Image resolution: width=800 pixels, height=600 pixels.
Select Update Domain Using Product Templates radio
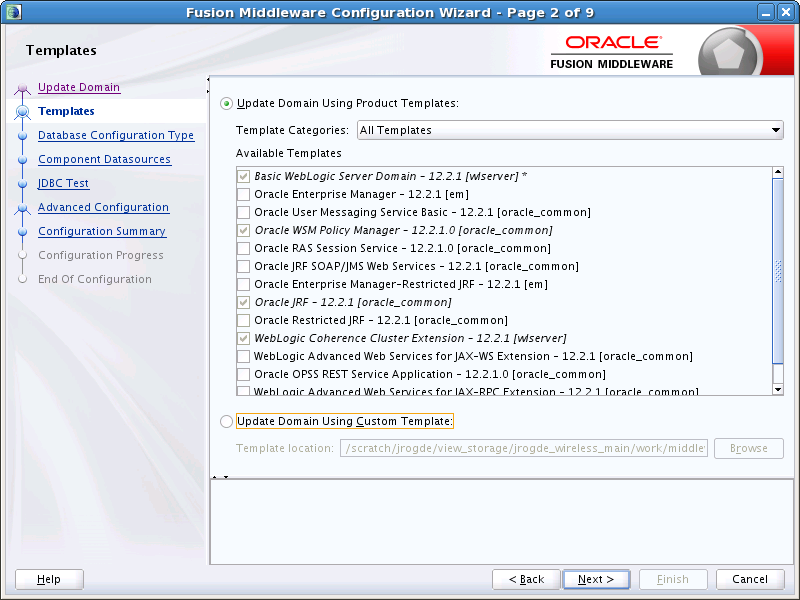coord(226,104)
